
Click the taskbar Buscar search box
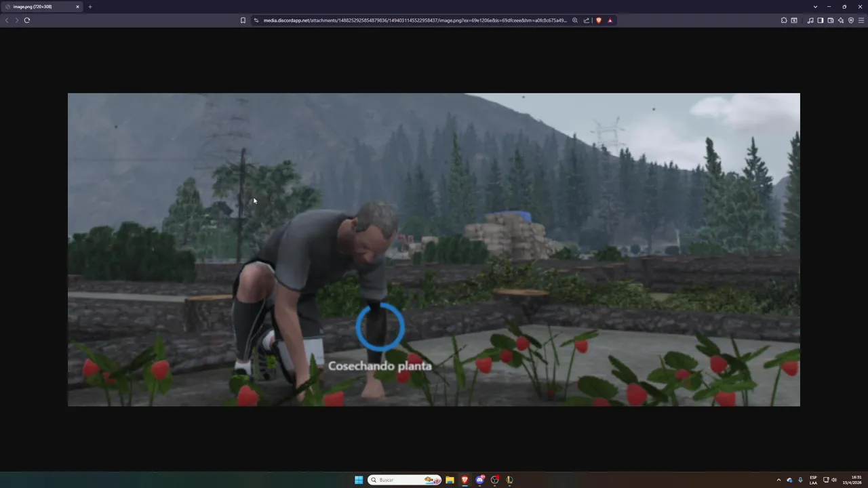click(x=405, y=480)
